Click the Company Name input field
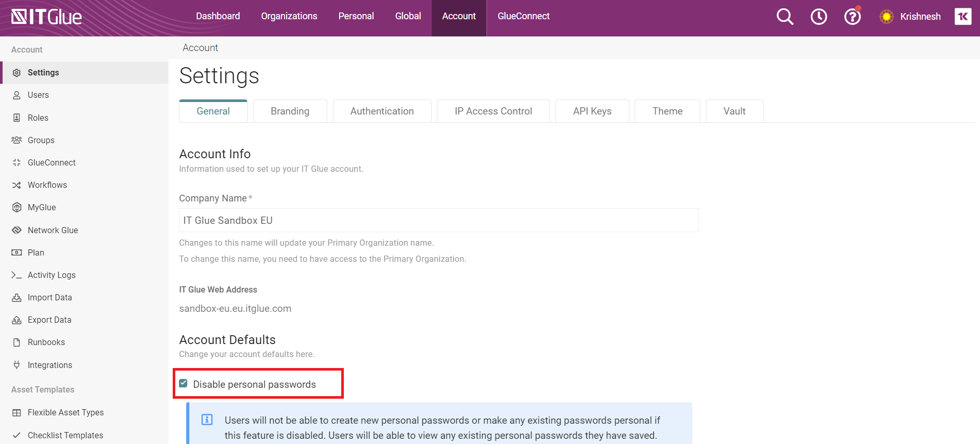The image size is (980, 444). pyautogui.click(x=439, y=220)
